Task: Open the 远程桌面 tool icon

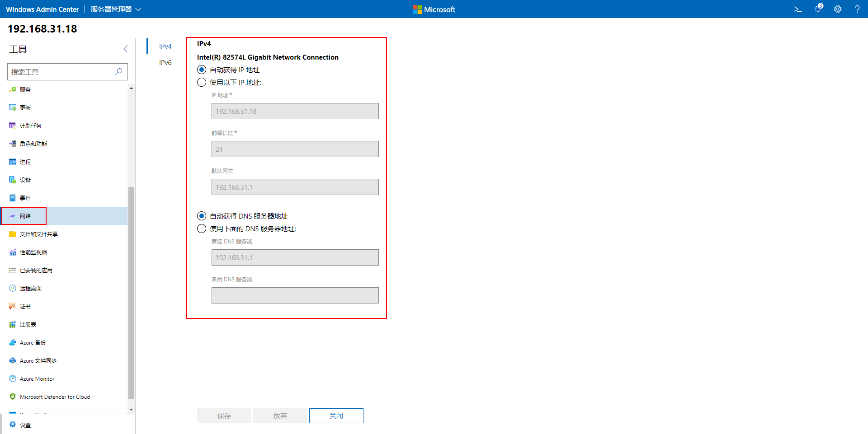Action: [x=13, y=288]
